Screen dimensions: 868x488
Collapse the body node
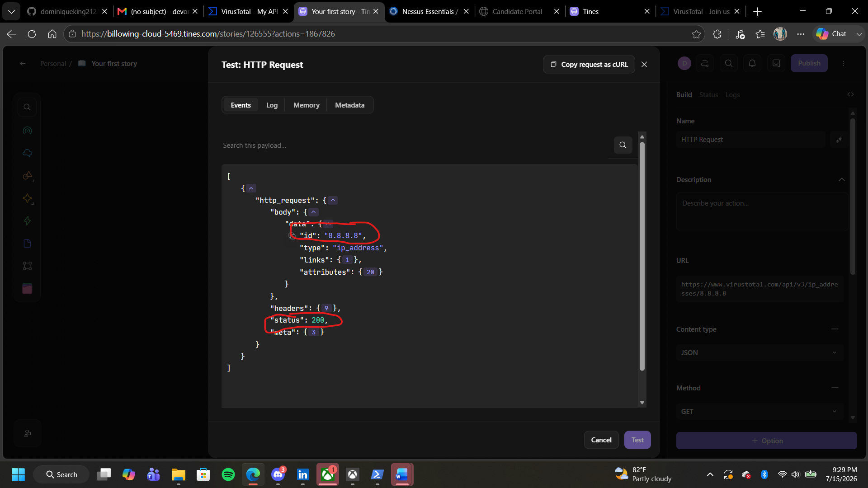pyautogui.click(x=313, y=212)
